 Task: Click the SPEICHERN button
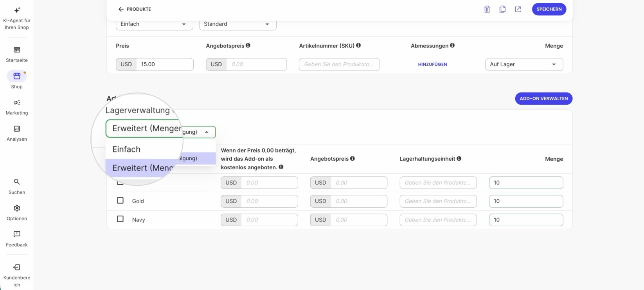549,9
